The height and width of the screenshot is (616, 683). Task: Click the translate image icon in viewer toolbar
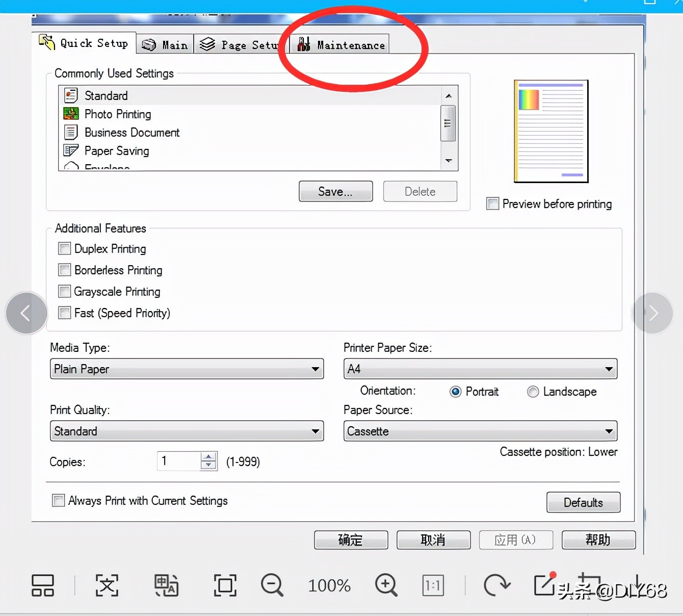pyautogui.click(x=166, y=585)
